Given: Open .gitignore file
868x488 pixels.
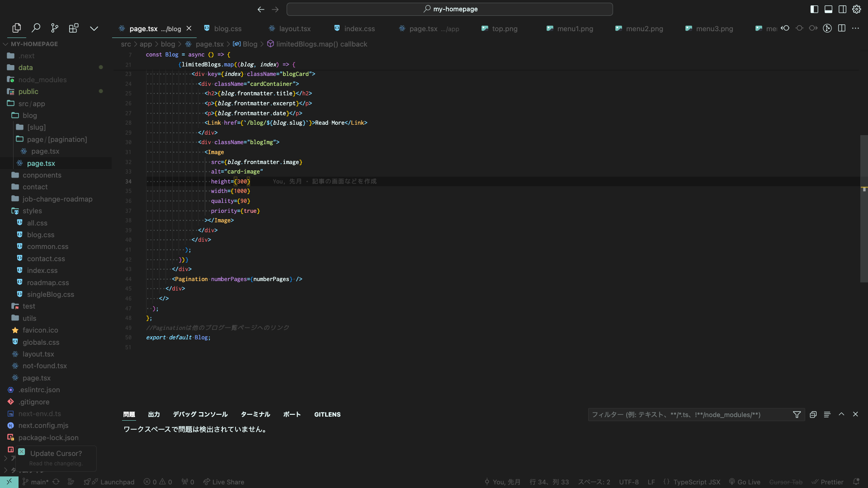Looking at the screenshot, I should 34,402.
